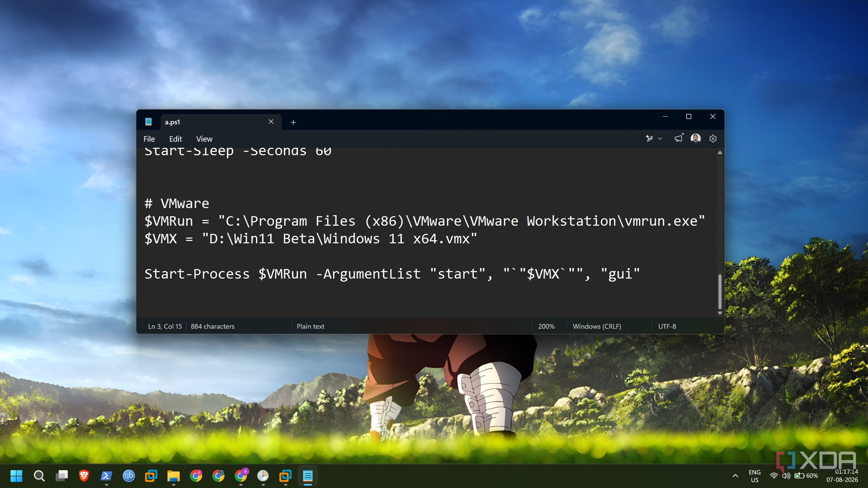Image resolution: width=868 pixels, height=488 pixels.
Task: Open Task View on the taskbar
Action: click(x=62, y=476)
